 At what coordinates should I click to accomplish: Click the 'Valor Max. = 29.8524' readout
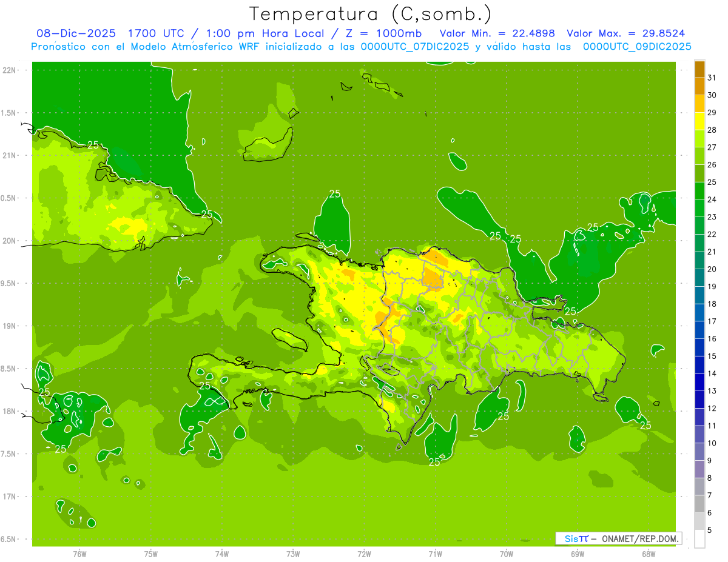[626, 34]
